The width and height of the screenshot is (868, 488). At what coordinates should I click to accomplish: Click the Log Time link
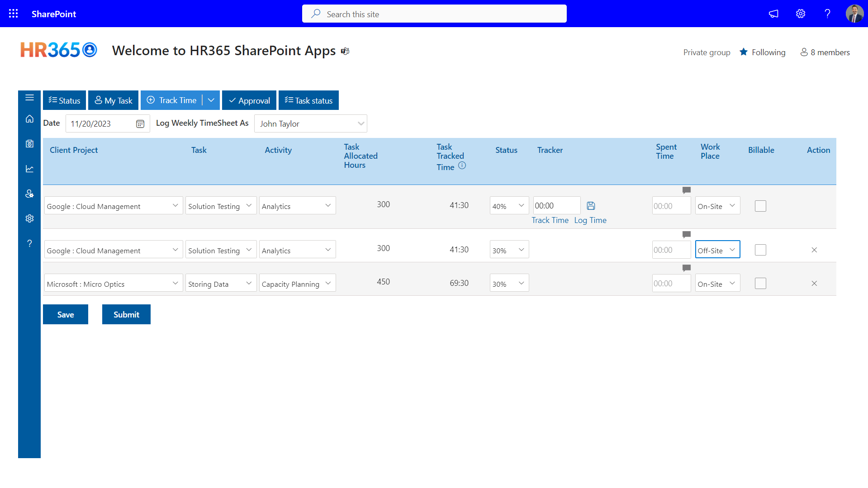(590, 220)
